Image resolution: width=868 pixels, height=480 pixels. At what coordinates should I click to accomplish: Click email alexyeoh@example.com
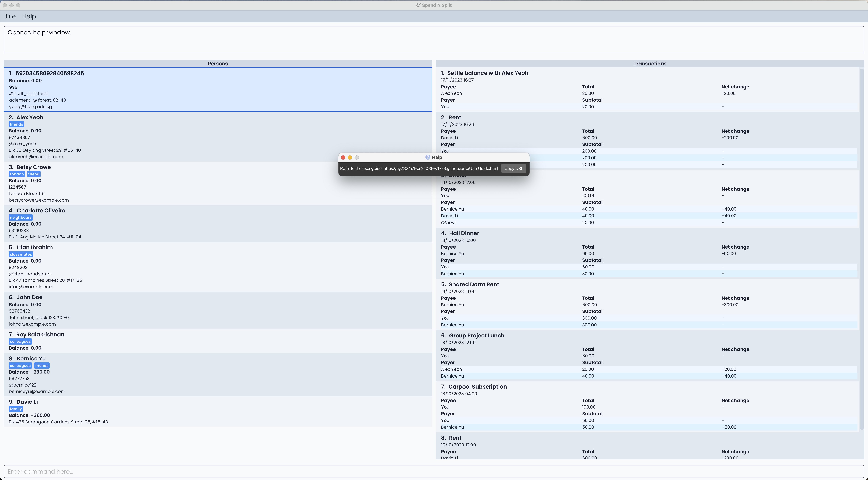point(36,156)
